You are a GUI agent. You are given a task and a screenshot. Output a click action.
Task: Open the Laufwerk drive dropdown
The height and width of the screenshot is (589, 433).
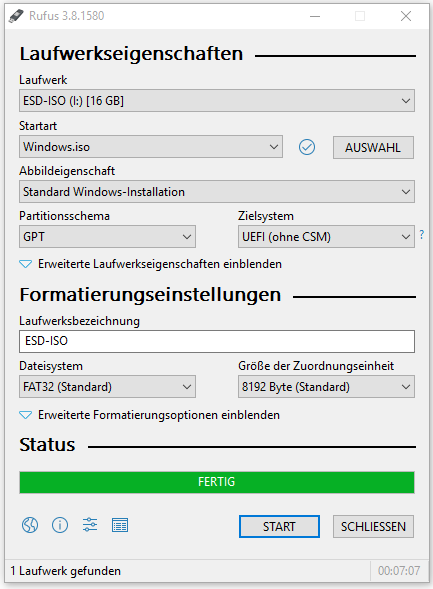(217, 101)
